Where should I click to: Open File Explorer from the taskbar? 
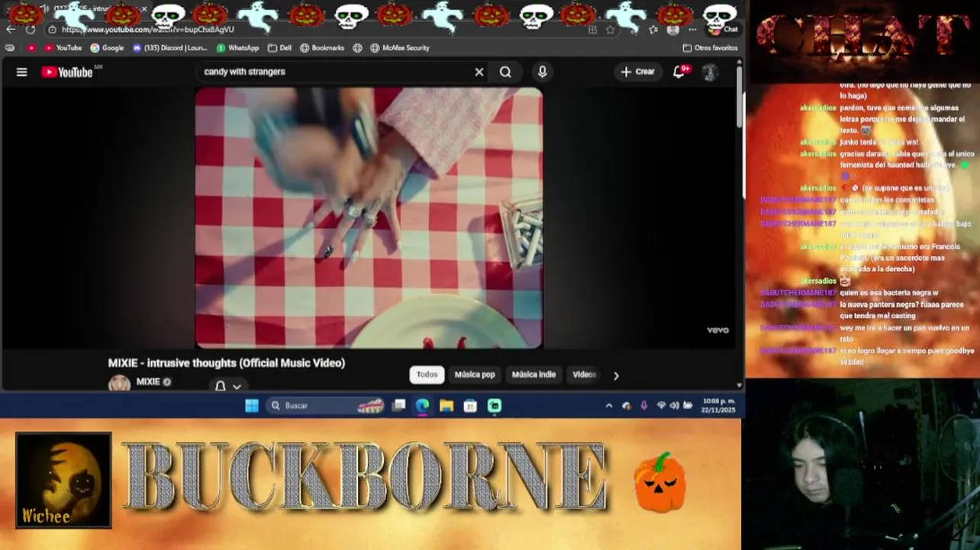point(446,406)
